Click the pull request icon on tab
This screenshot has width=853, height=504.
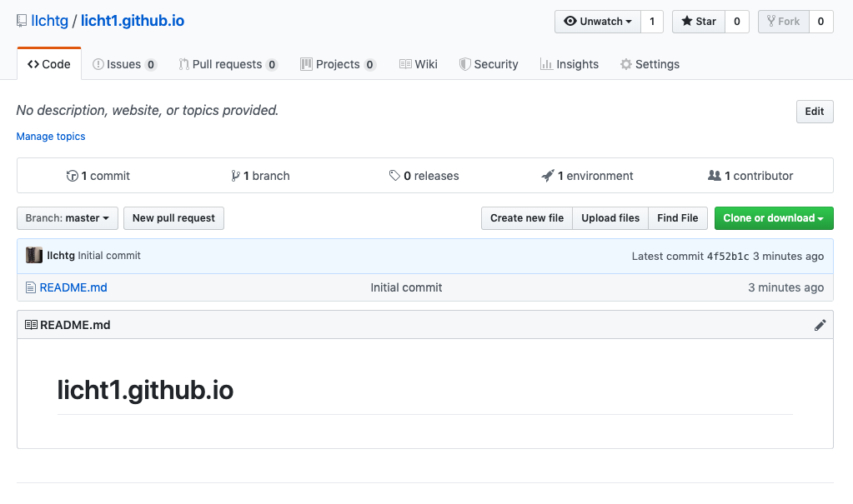pyautogui.click(x=184, y=64)
